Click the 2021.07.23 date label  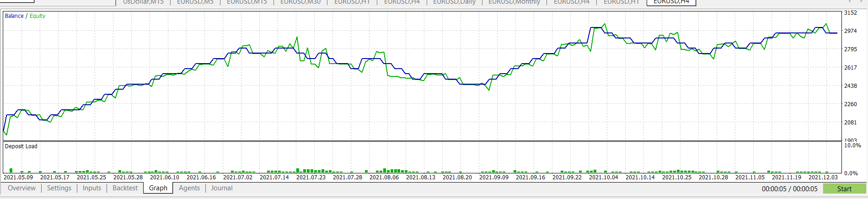[311, 177]
